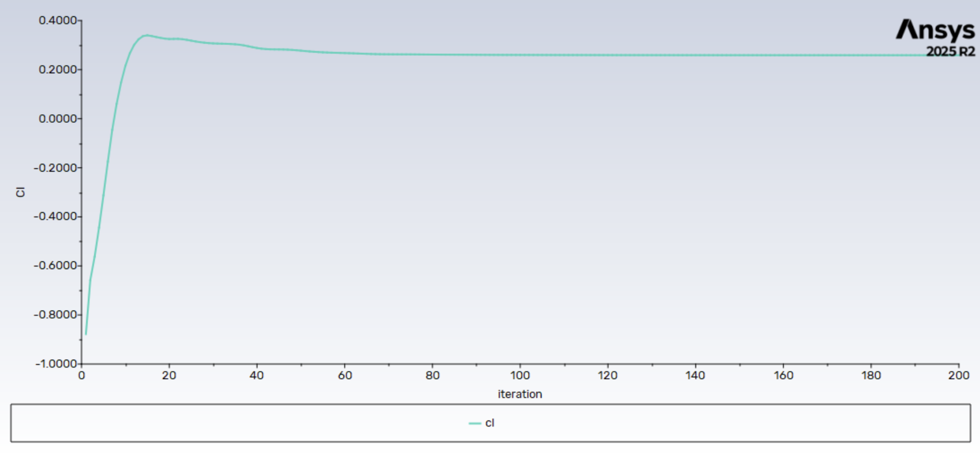Click the x-axis label 60

pos(345,376)
